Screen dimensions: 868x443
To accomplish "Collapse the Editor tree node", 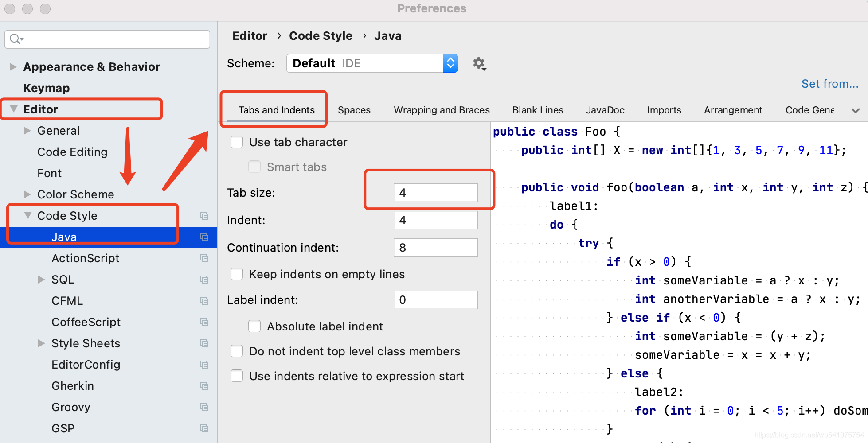I will [x=14, y=109].
